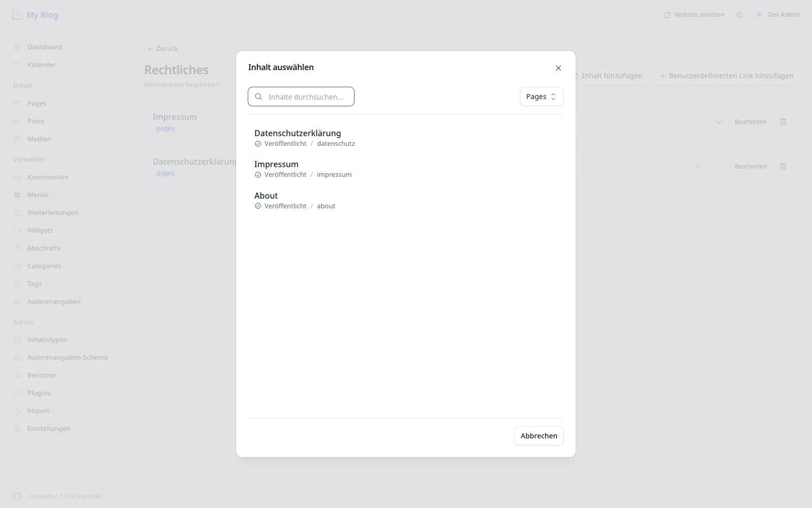Click the Inhalte durchsuchen search field

point(301,97)
